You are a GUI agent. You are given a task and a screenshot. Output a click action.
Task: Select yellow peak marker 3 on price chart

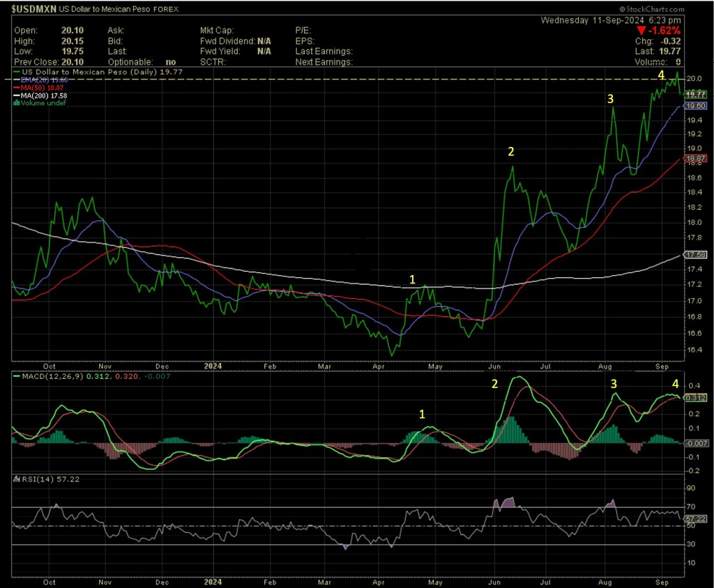(x=610, y=100)
